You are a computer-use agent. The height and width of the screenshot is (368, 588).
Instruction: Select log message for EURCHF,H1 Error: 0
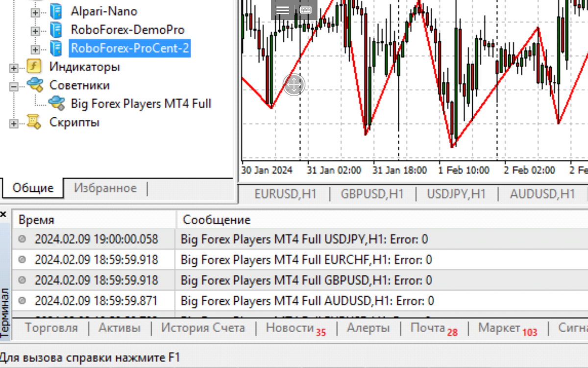pyautogui.click(x=306, y=260)
